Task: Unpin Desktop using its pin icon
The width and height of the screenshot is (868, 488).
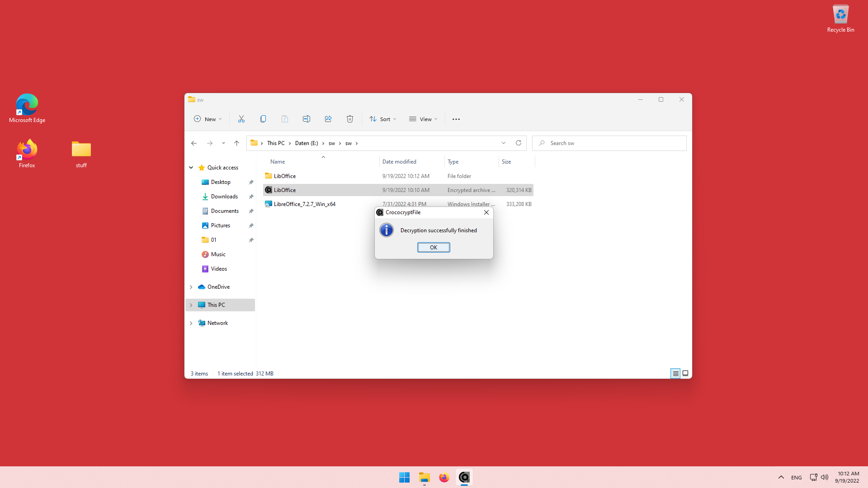Action: point(251,182)
